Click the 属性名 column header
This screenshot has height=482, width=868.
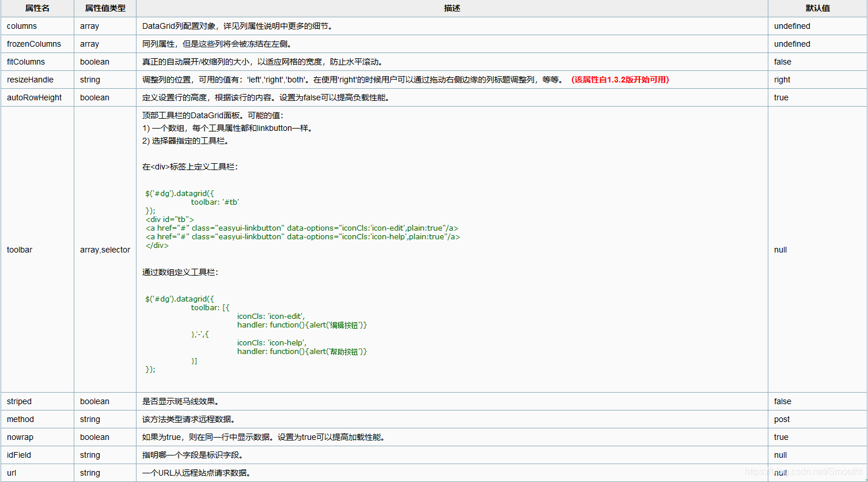coord(37,8)
